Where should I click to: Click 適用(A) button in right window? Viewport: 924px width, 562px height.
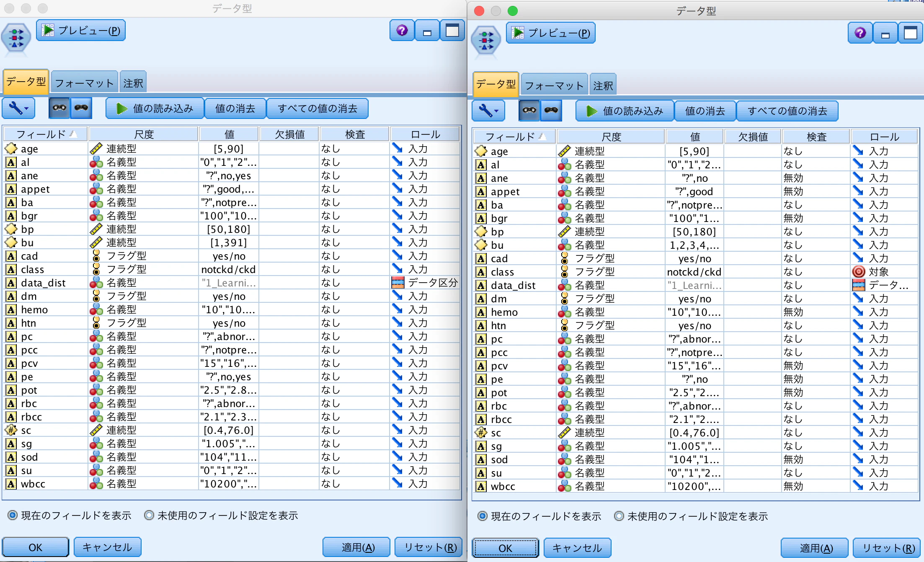(815, 548)
